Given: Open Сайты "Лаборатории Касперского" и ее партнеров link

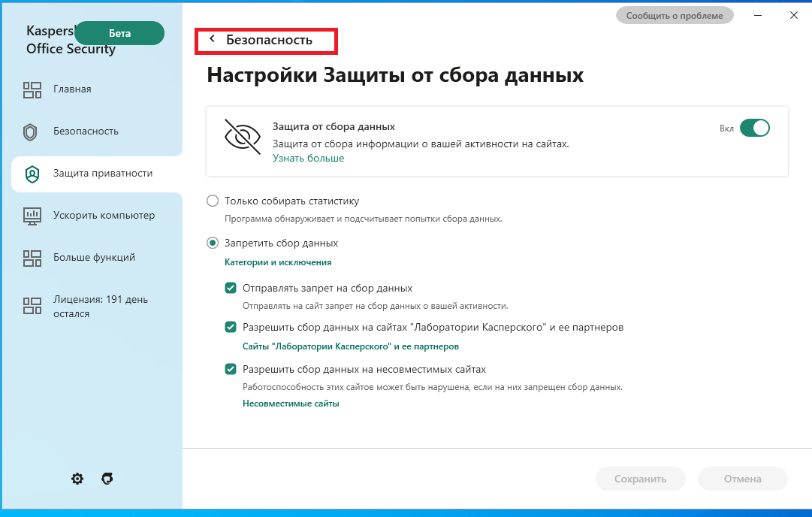Looking at the screenshot, I should click(x=351, y=346).
